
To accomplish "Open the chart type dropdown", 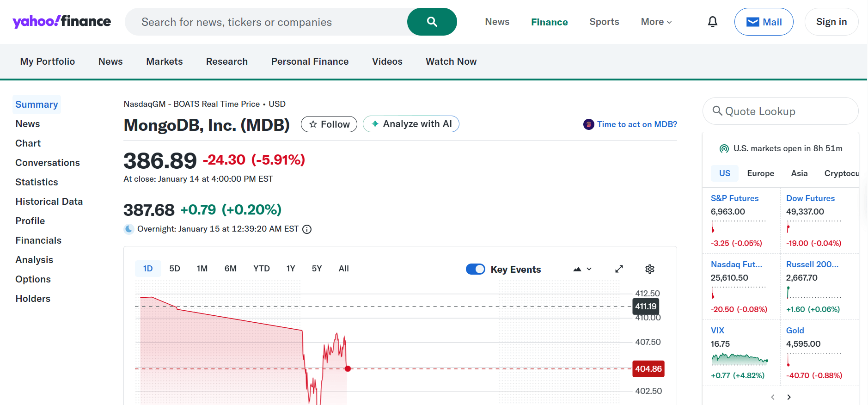I will point(582,269).
